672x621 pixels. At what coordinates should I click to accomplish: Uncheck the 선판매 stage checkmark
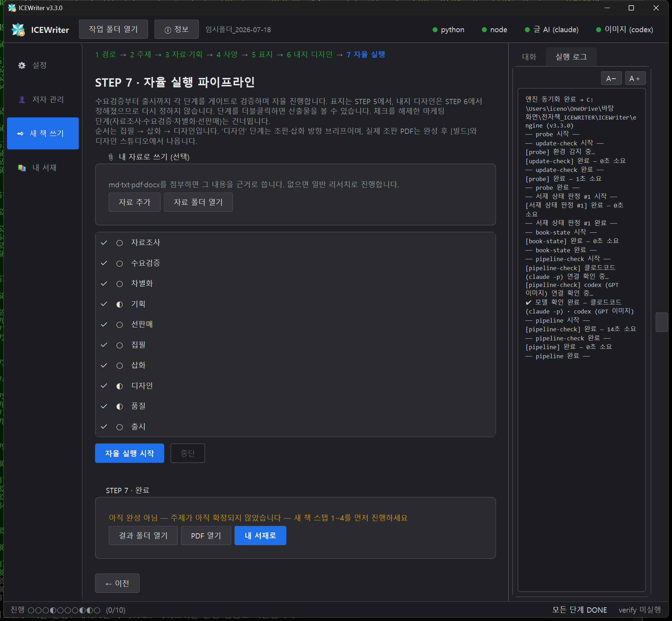coord(104,324)
